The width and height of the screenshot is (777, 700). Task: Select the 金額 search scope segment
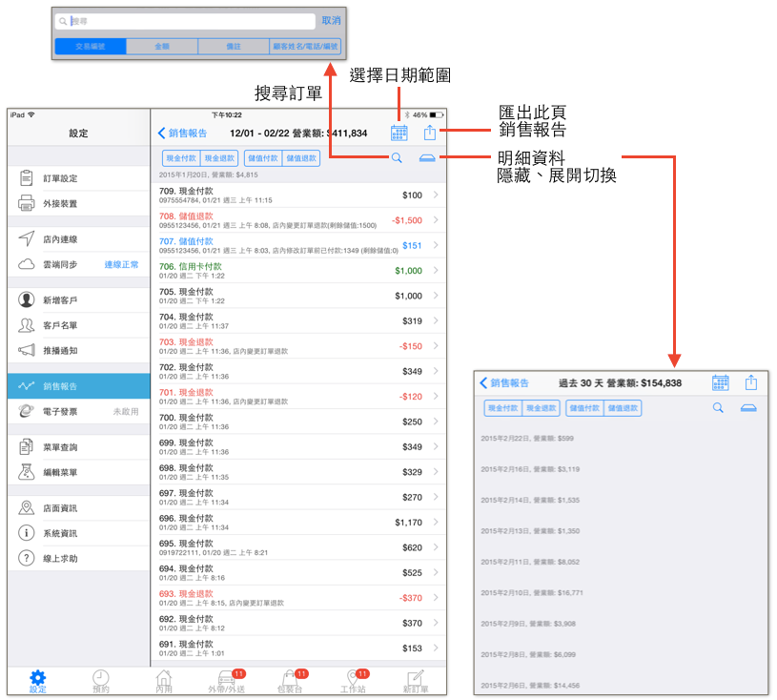tap(162, 46)
